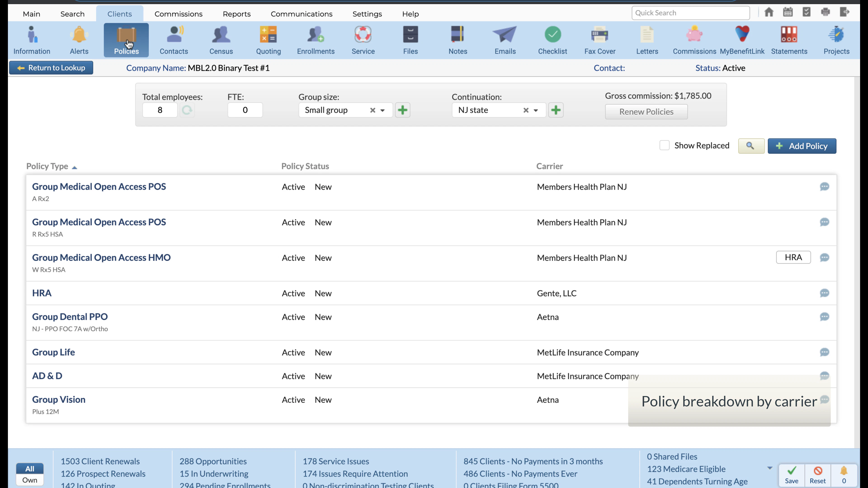Click the print icon near Quick Search
This screenshot has height=488, width=868.
826,12
